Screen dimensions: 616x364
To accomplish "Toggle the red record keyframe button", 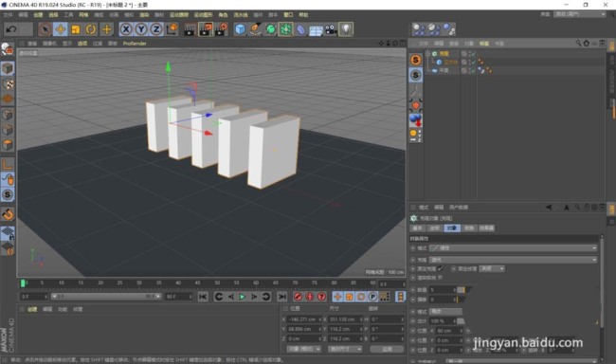I will (x=298, y=297).
